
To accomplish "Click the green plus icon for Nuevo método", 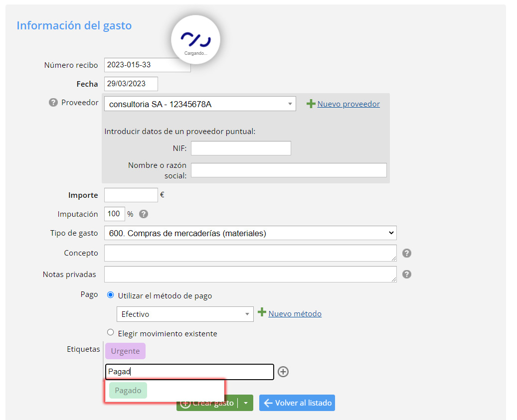I will tap(262, 312).
